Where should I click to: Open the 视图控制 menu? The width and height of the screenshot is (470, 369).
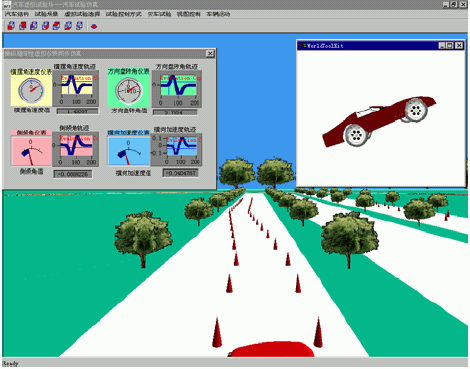coord(189,14)
